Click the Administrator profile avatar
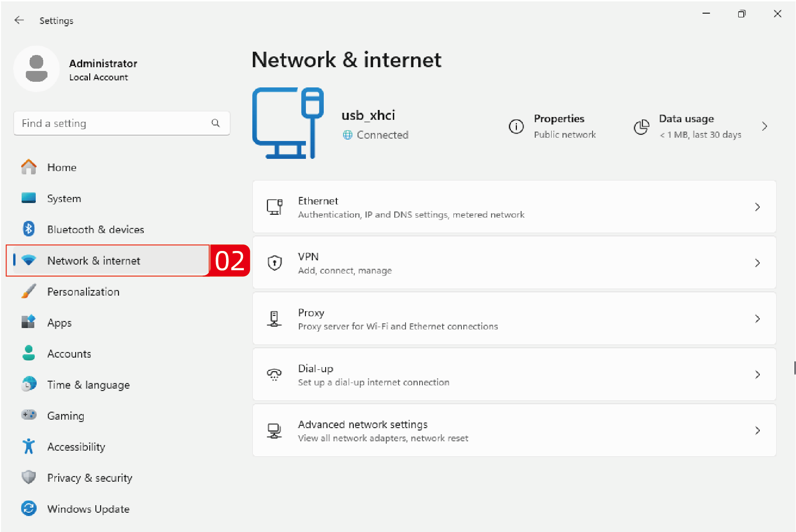The width and height of the screenshot is (796, 532). click(37, 69)
